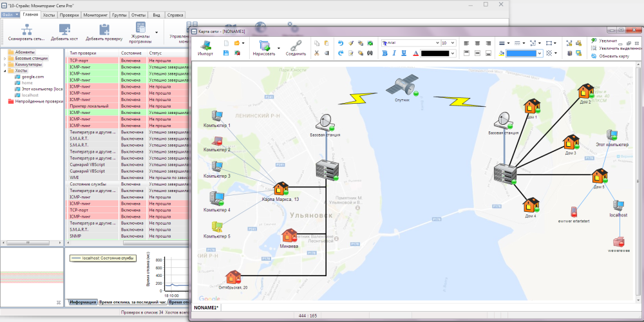This screenshot has width=644, height=322.
Task: Click the font color letter A icon
Action: [415, 53]
